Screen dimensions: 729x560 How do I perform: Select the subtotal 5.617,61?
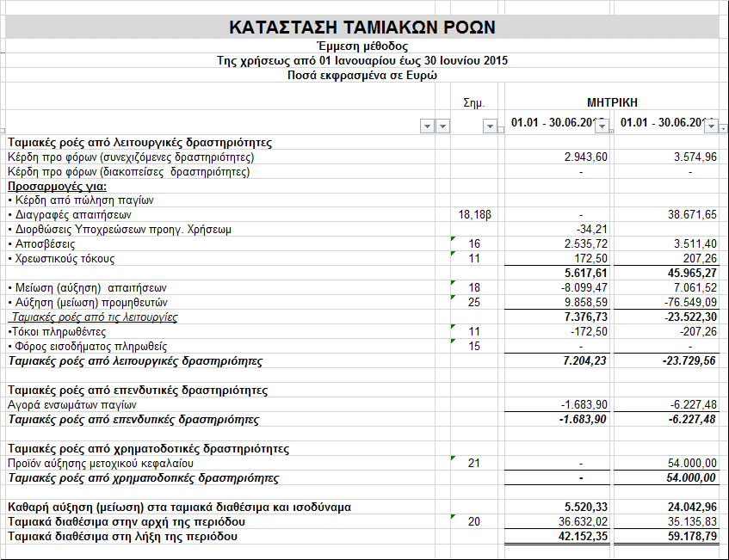point(586,274)
